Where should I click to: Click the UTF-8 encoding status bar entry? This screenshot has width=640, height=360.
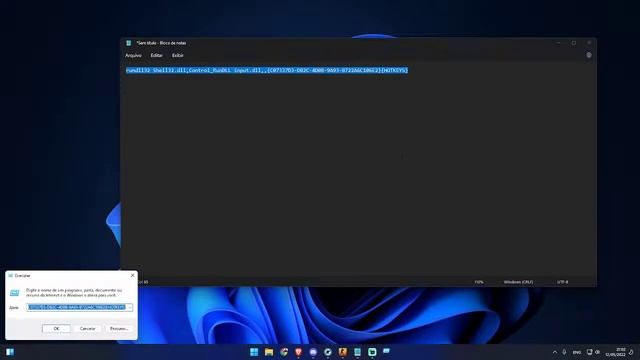[x=562, y=282]
